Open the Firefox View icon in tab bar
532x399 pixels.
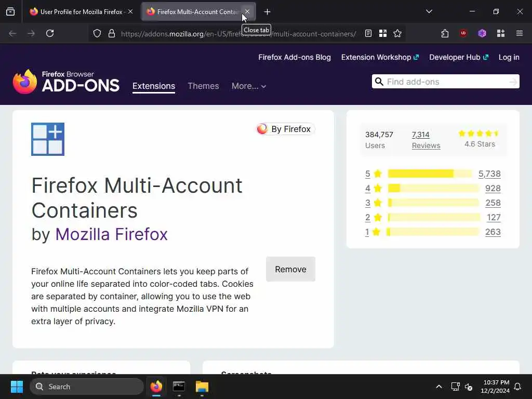click(10, 11)
